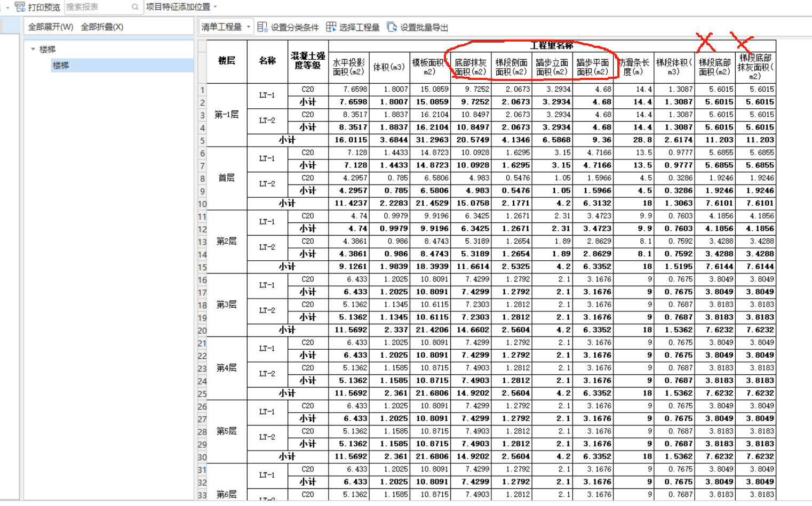Viewport: 812px width, 506px height.
Task: Click cell value 0.3286 in row 8
Action: [674, 178]
